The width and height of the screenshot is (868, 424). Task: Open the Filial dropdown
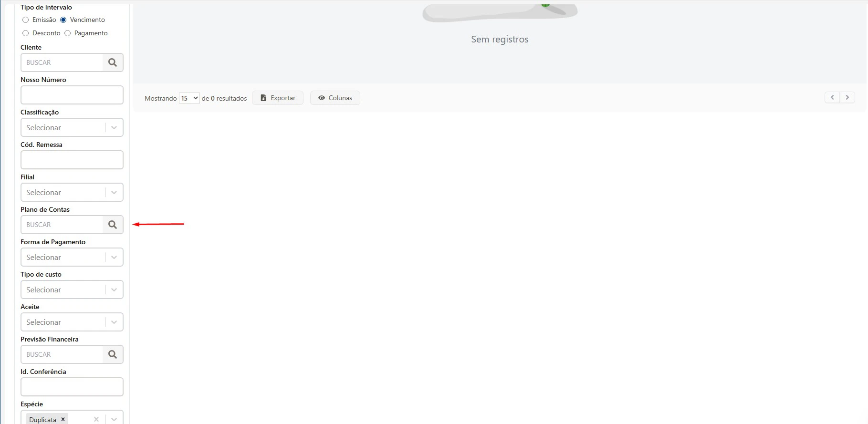[x=72, y=192]
